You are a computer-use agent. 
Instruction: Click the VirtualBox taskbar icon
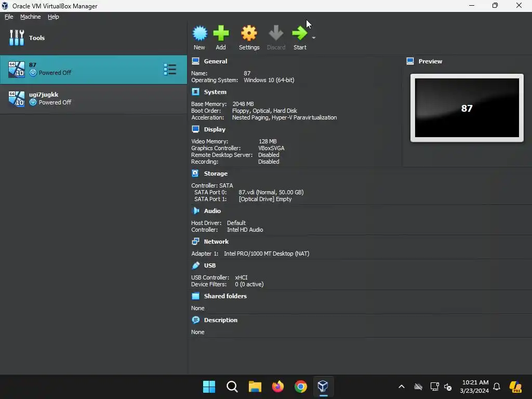pyautogui.click(x=323, y=387)
